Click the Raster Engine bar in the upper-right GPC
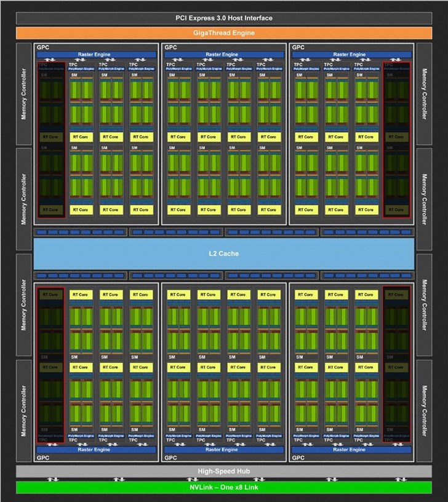Viewport: 448px width, 502px height. (351, 54)
